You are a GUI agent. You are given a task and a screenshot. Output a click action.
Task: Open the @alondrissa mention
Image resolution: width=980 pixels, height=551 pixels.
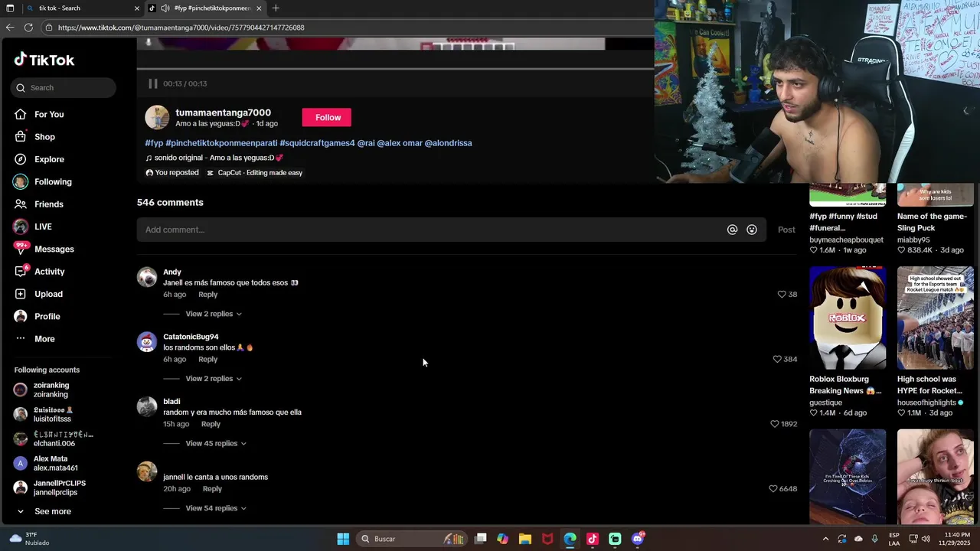[x=448, y=143]
